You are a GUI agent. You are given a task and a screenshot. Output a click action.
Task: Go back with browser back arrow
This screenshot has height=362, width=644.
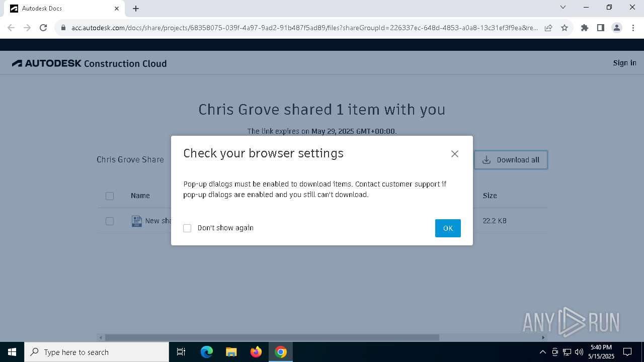point(11,28)
